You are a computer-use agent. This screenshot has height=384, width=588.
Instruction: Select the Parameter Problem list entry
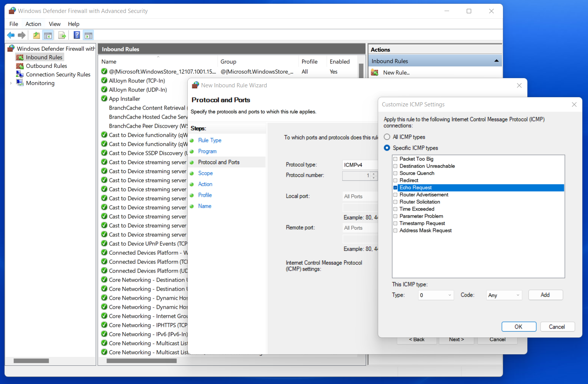coord(421,216)
